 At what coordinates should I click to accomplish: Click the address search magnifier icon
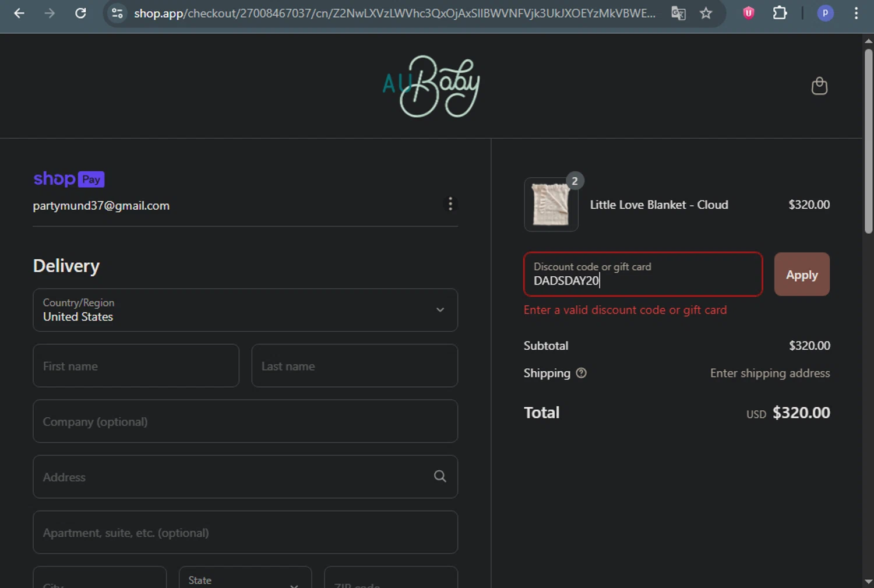click(x=440, y=476)
